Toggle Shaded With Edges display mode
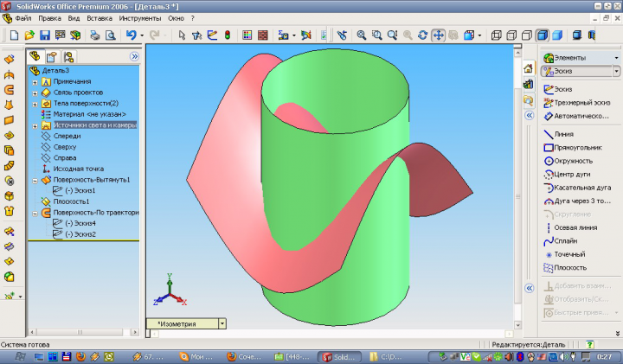623x364 pixels. [543, 35]
